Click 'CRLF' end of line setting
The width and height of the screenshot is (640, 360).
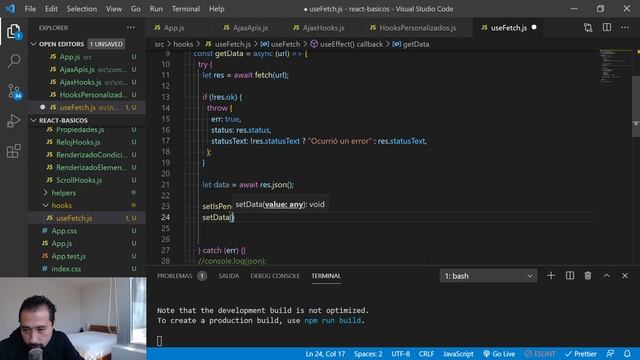pyautogui.click(x=426, y=354)
